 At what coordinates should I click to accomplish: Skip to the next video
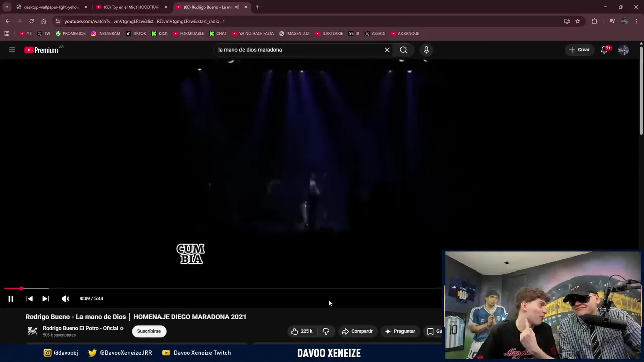[x=45, y=299]
